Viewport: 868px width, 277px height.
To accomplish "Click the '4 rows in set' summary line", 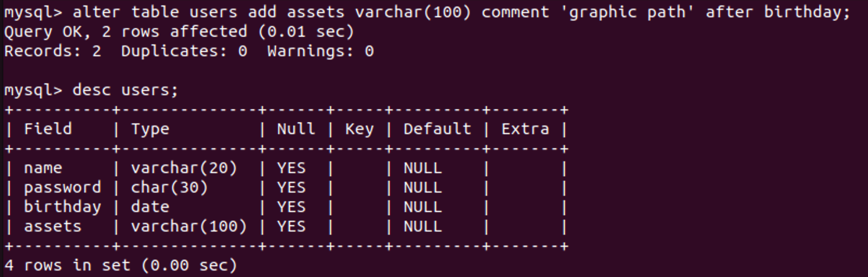I will (121, 266).
